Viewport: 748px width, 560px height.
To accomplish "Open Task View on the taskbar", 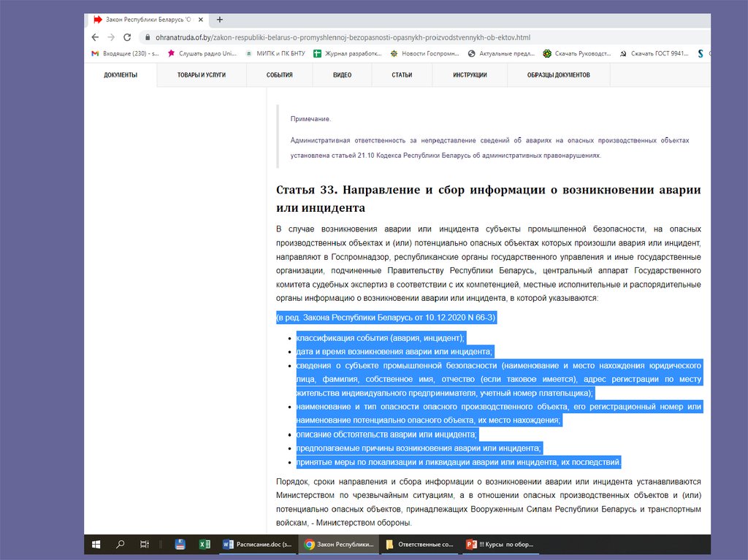I will [x=145, y=544].
